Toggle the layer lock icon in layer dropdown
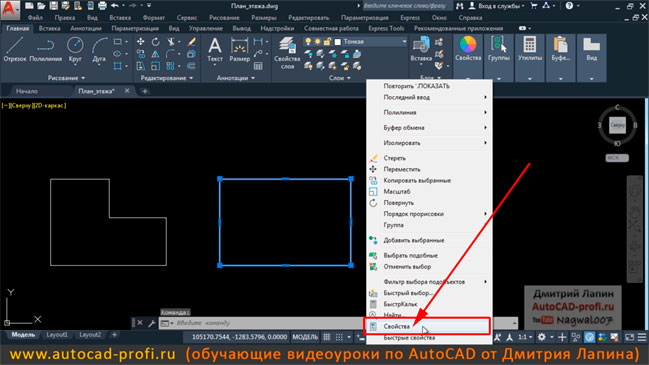 point(327,42)
